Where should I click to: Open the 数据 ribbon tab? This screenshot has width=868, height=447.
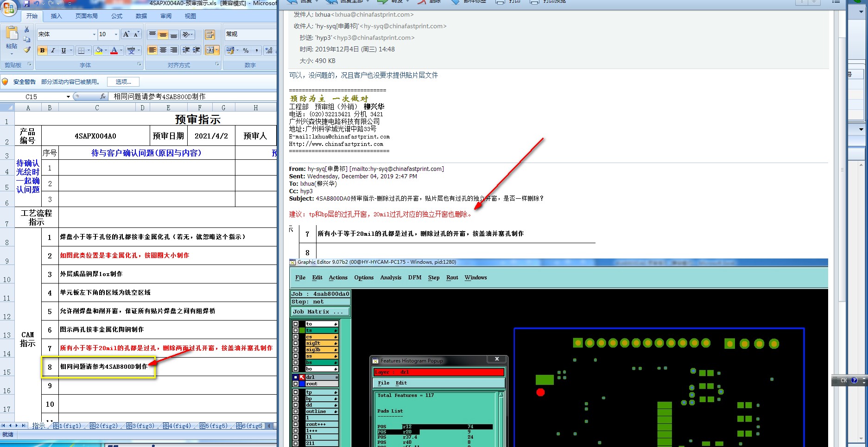141,16
